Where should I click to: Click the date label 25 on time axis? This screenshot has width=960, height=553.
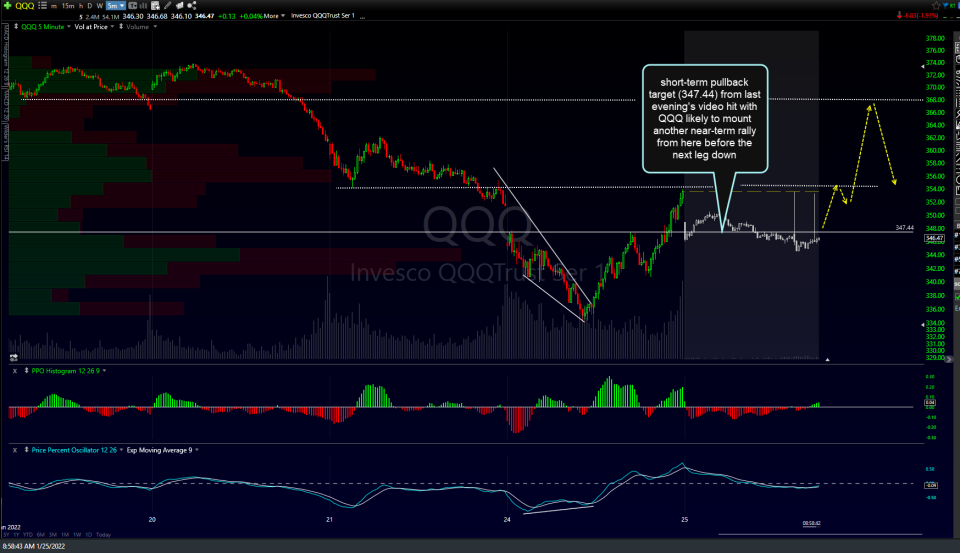(x=684, y=519)
